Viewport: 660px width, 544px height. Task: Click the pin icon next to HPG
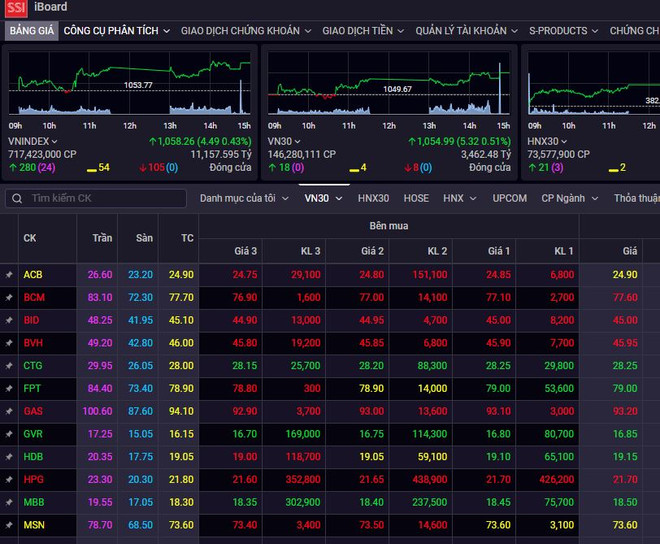tap(9, 479)
